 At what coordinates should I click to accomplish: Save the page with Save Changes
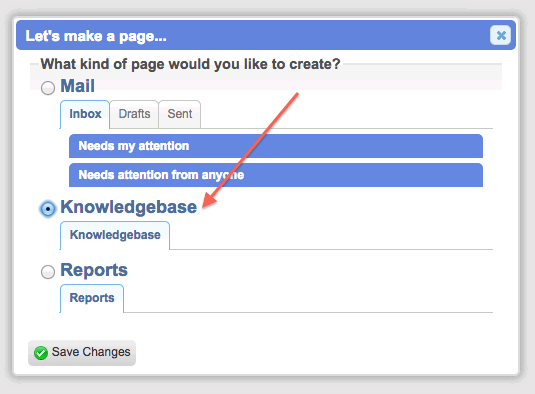tap(82, 353)
